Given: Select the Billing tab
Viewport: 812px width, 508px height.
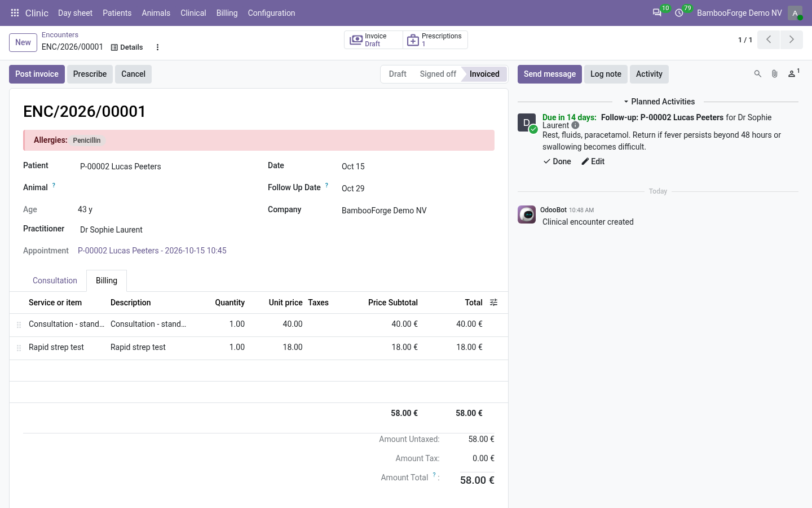Looking at the screenshot, I should click(107, 281).
